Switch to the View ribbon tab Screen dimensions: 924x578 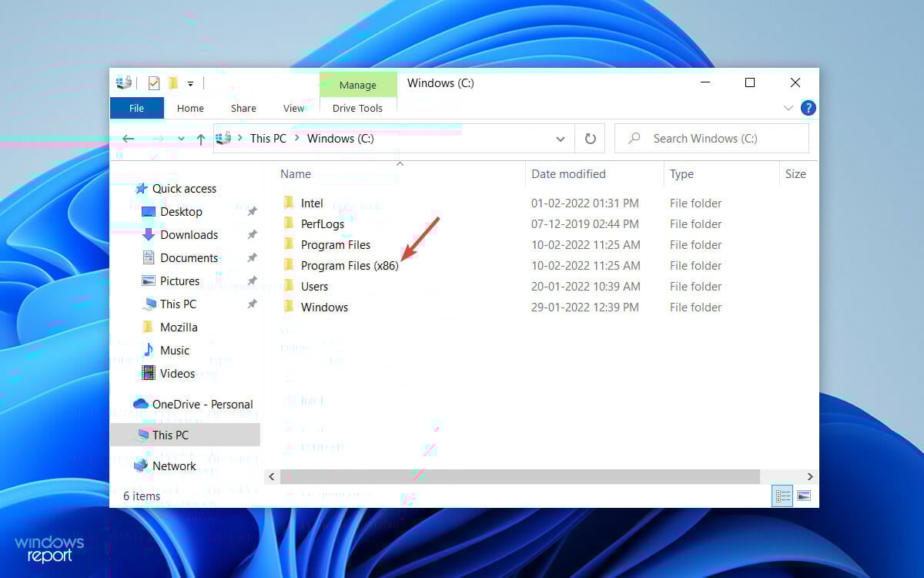[x=293, y=108]
